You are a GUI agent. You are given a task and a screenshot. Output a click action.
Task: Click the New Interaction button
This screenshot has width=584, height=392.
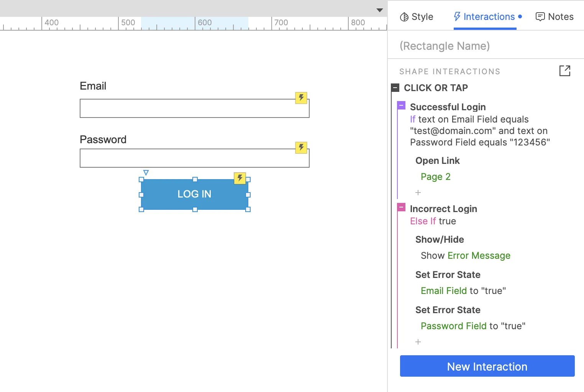[487, 366]
